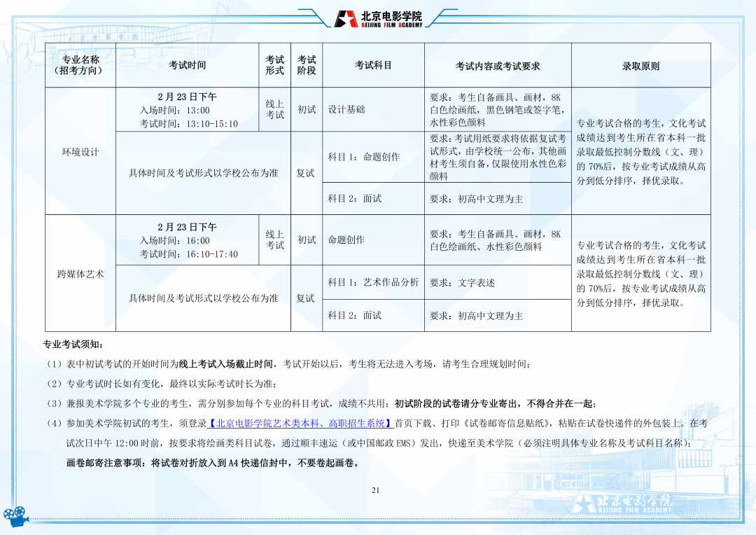Image resolution: width=756 pixels, height=535 pixels.
Task: Click the Beijing Film Academy watermark at bottom-right
Action: coord(622,504)
